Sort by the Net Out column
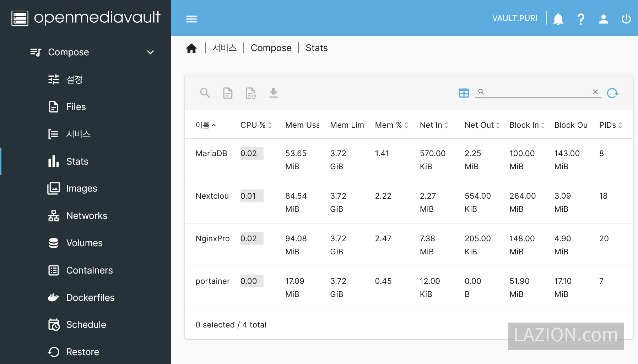The image size is (638, 364). pyautogui.click(x=482, y=125)
